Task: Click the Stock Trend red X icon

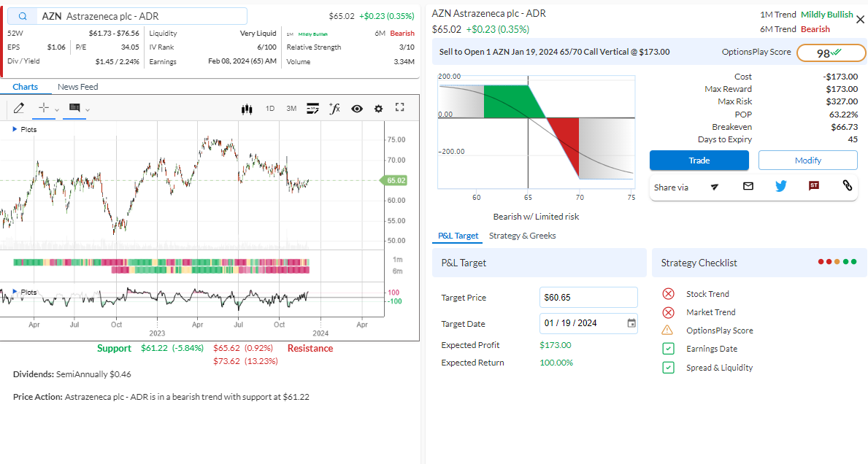Action: click(668, 294)
